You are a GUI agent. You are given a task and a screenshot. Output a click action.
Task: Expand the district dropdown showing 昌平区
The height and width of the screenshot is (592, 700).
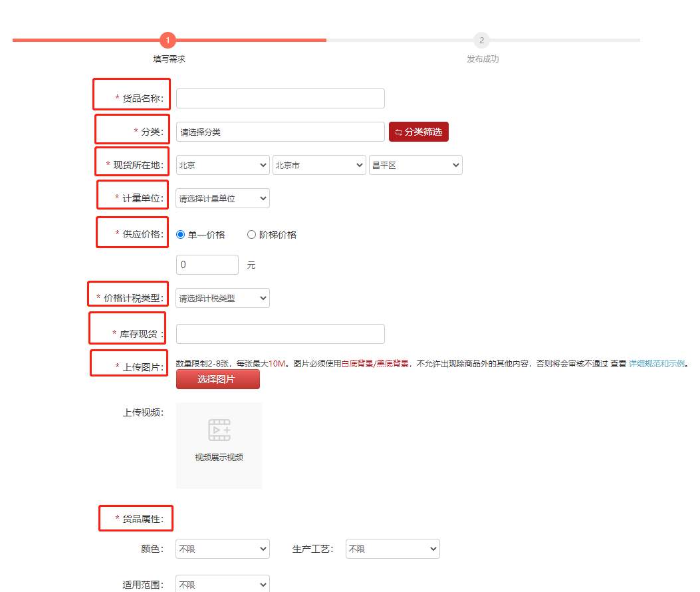(x=415, y=165)
